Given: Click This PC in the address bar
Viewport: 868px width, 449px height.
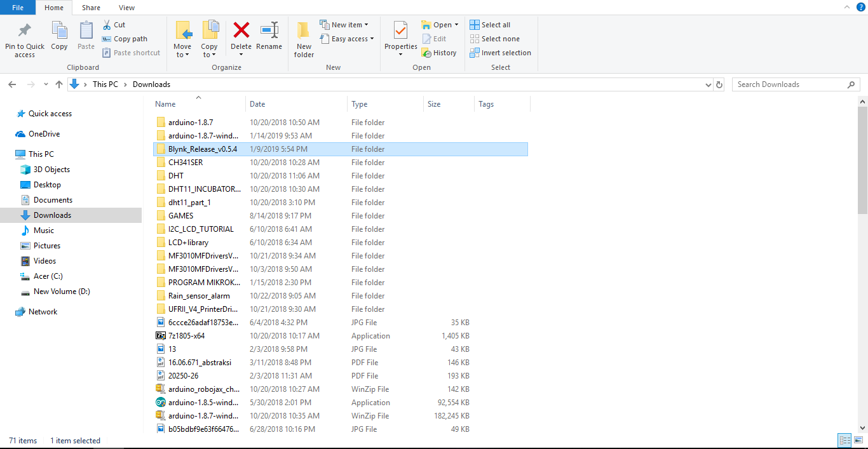Looking at the screenshot, I should 105,84.
